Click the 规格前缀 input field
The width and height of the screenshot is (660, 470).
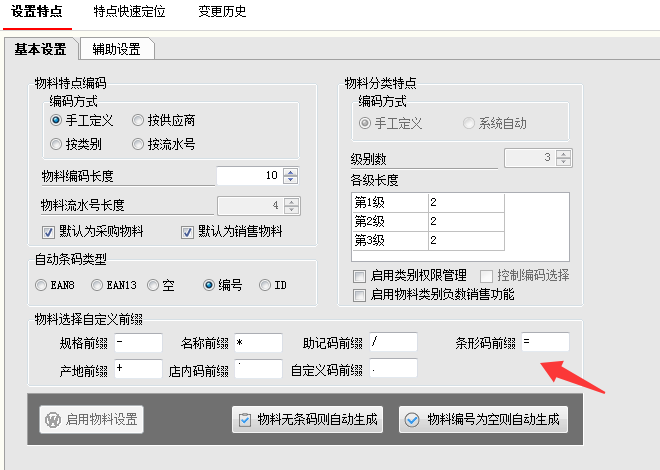pyautogui.click(x=138, y=343)
